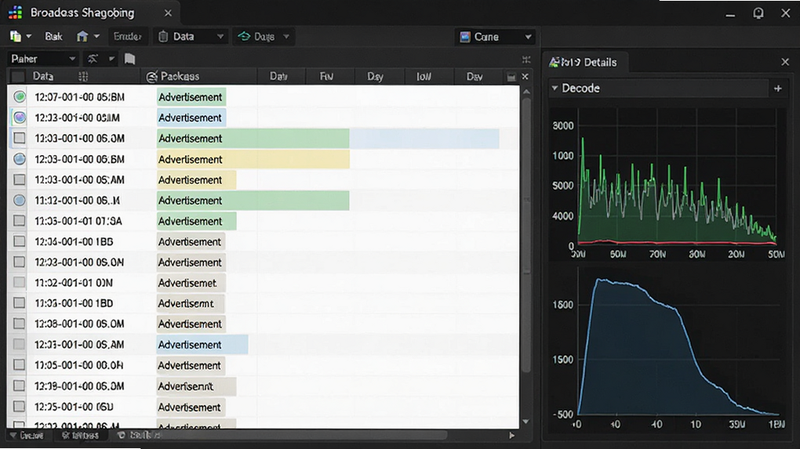The width and height of the screenshot is (800, 449).
Task: Collapse the Decode section
Action: 555,88
